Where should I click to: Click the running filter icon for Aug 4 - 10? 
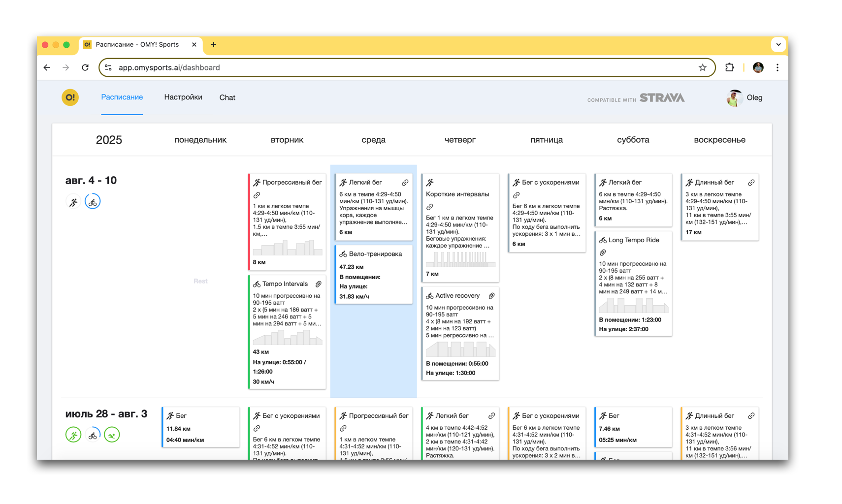point(73,202)
